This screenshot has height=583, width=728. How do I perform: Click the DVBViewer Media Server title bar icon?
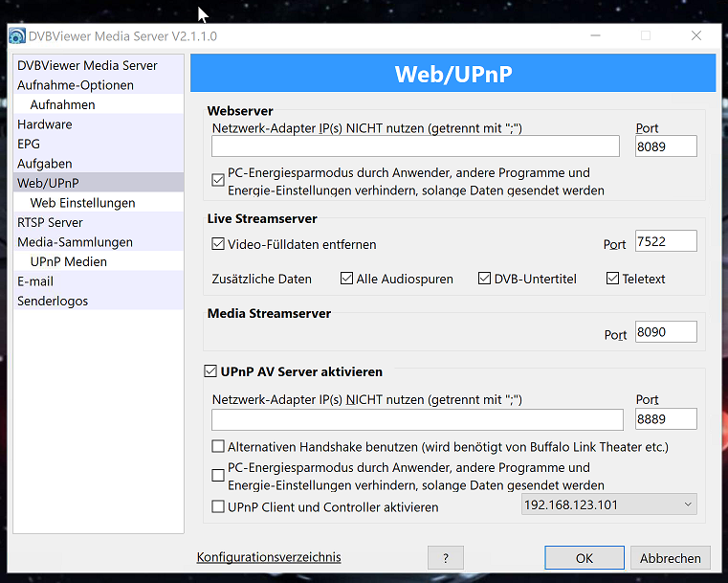pos(17,35)
